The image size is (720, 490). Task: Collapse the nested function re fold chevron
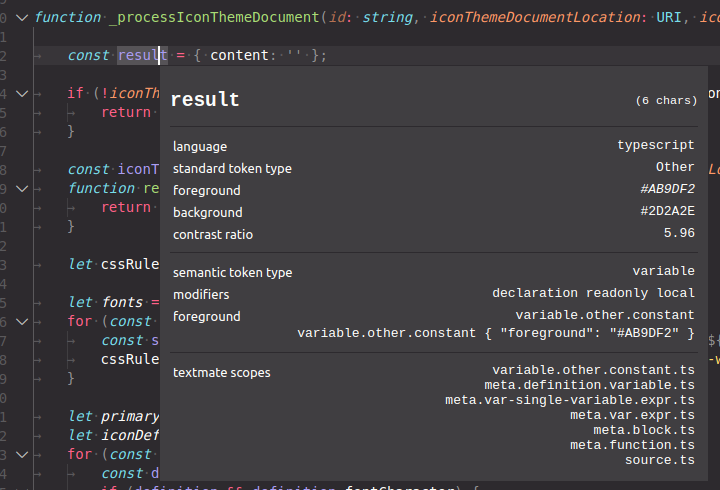pos(22,189)
